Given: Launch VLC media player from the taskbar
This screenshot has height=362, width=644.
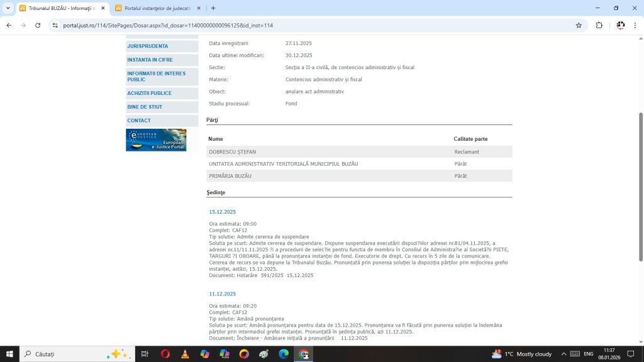Looking at the screenshot, I should 185,354.
